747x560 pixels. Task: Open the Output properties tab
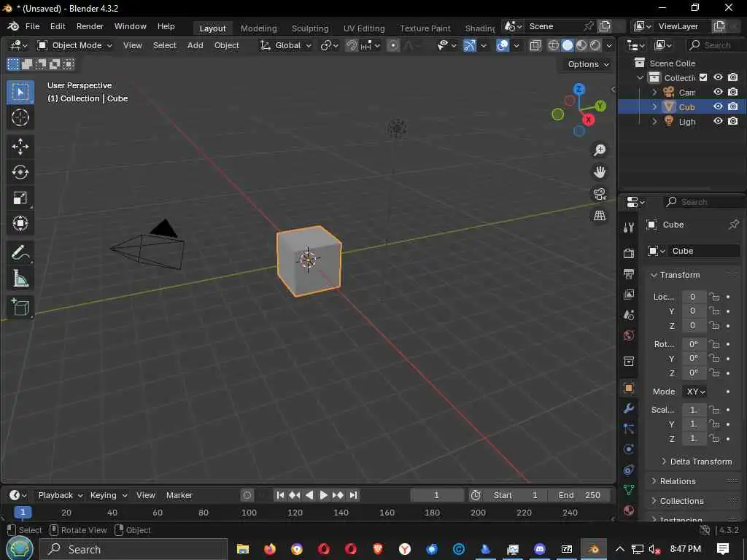[x=628, y=274]
